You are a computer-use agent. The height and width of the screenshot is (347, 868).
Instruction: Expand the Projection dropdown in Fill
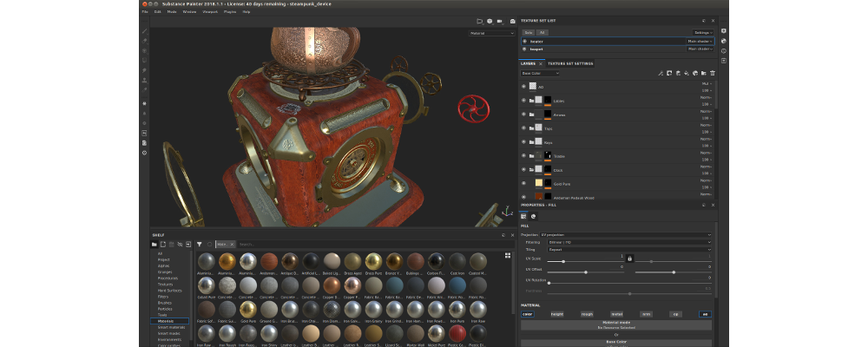click(625, 234)
